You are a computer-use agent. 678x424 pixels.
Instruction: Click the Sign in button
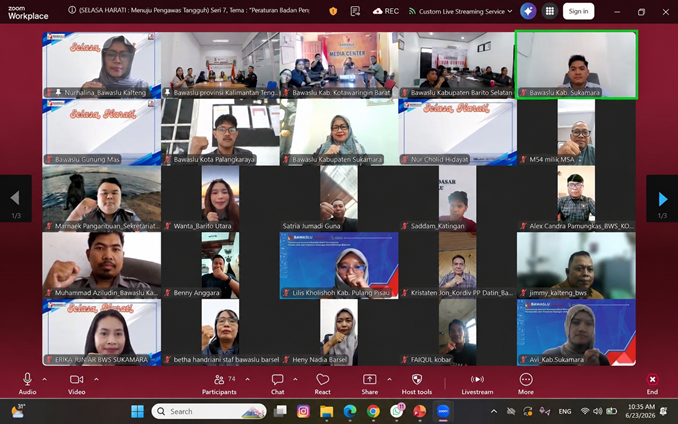pyautogui.click(x=578, y=11)
